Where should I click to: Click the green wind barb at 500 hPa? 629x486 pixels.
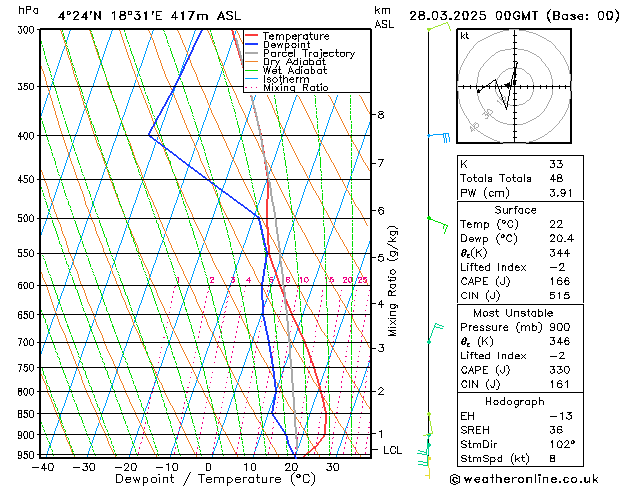(435, 217)
